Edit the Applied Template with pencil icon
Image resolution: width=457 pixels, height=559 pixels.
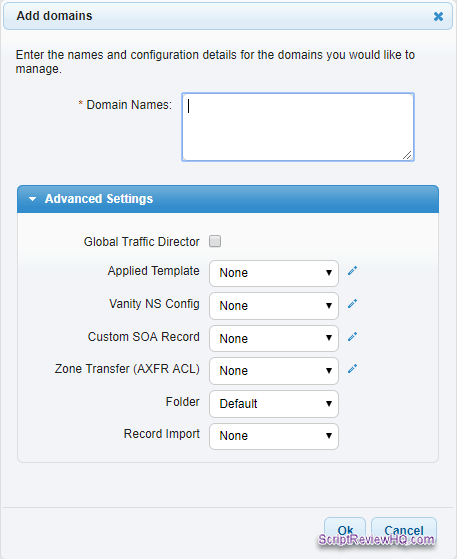[x=352, y=271]
